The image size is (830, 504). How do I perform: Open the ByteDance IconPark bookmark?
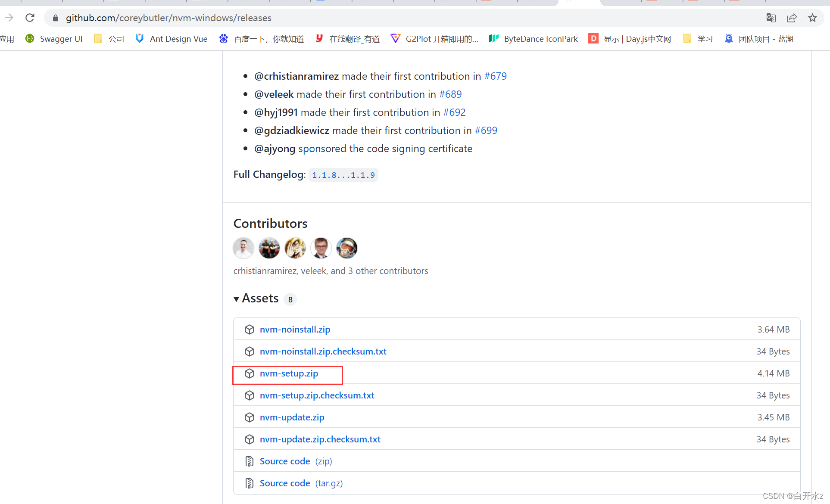click(534, 39)
